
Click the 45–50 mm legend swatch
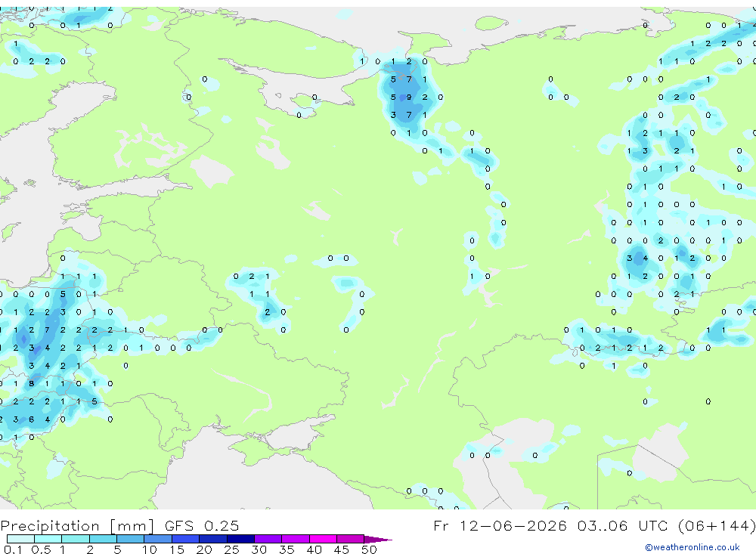click(350, 539)
